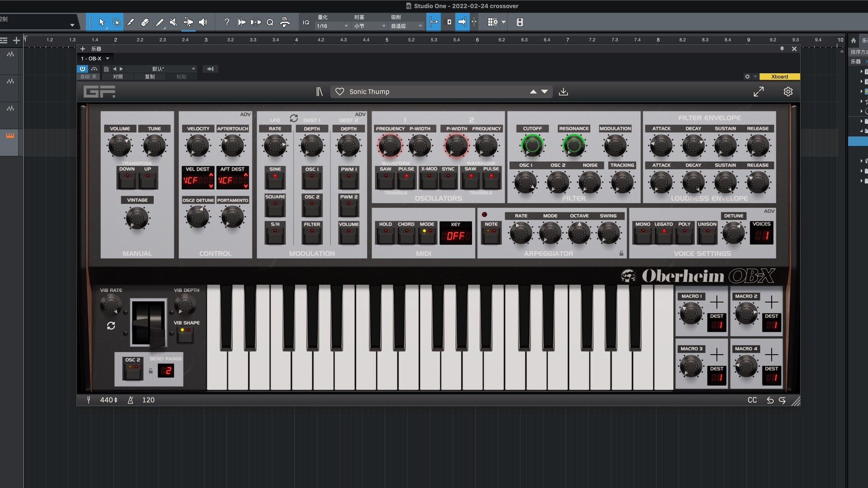Toggle the SQUARE LFO waveform switch
Viewport: 868px width, 488px height.
coord(275,208)
